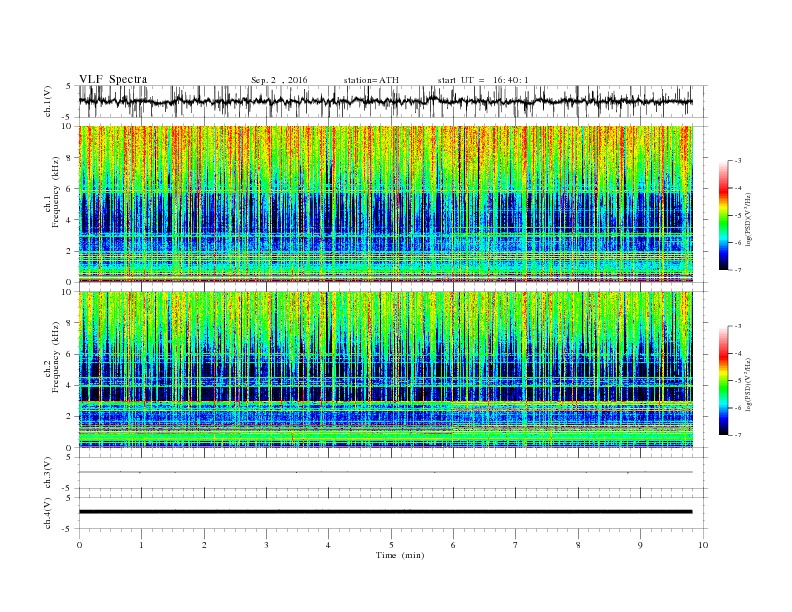
Task: Click the time axis tick label "9"
Action: [x=640, y=545]
